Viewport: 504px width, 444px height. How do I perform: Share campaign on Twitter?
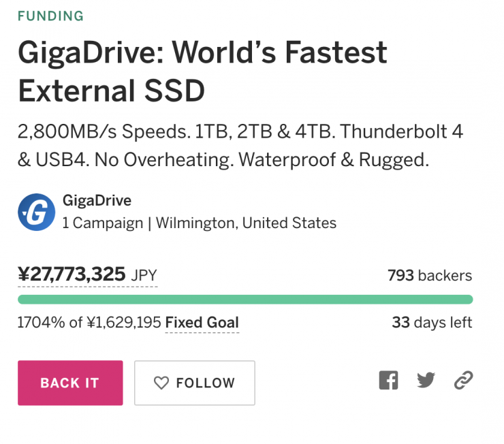point(426,380)
